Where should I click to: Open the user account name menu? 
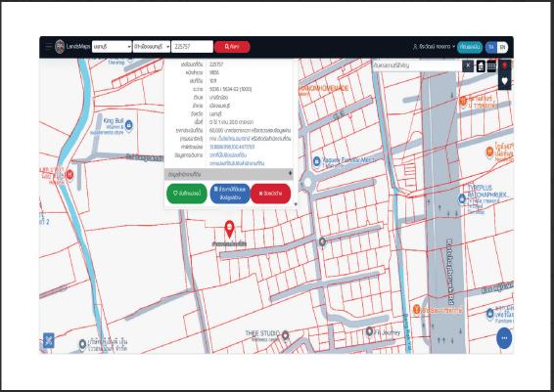(x=434, y=47)
